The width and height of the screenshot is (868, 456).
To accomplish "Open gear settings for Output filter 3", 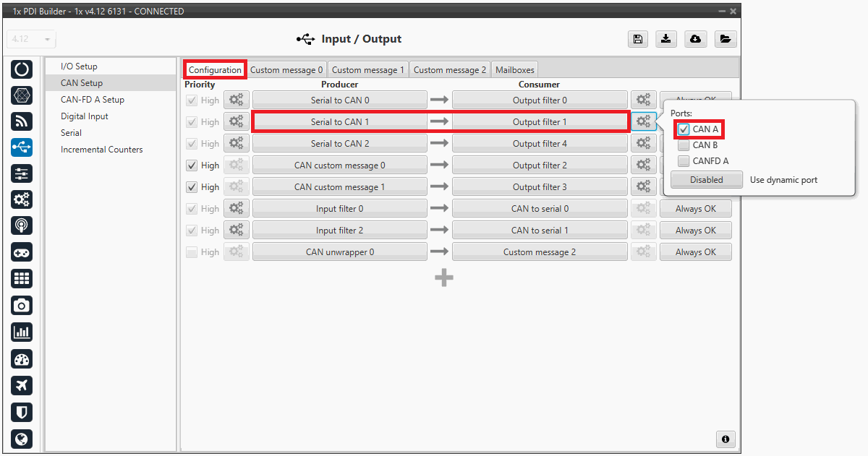I will tap(642, 187).
